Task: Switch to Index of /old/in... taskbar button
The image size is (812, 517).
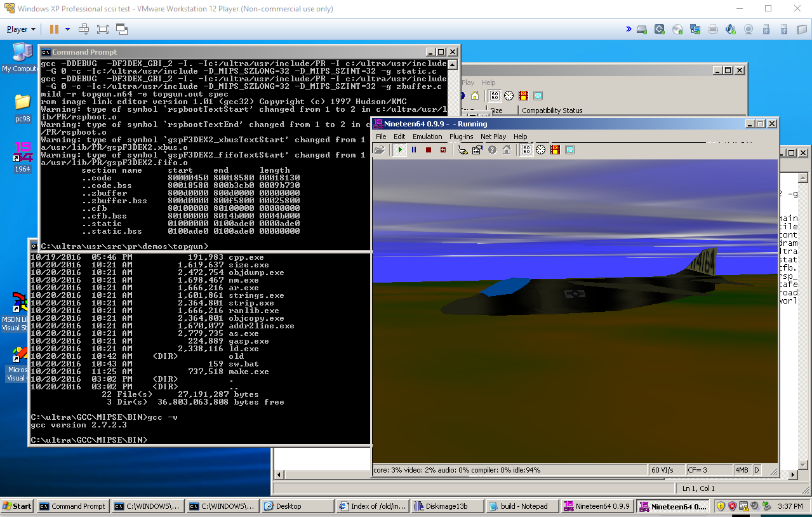Action: pyautogui.click(x=372, y=506)
